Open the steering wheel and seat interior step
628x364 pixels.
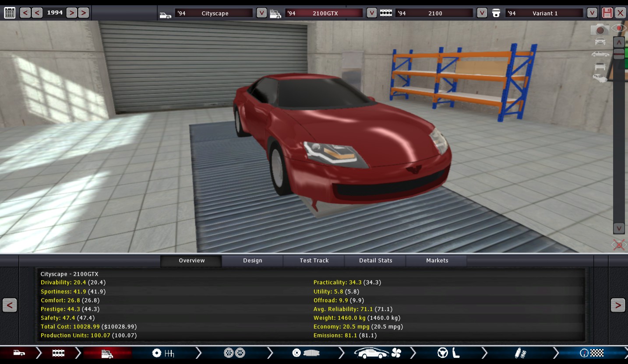449,353
